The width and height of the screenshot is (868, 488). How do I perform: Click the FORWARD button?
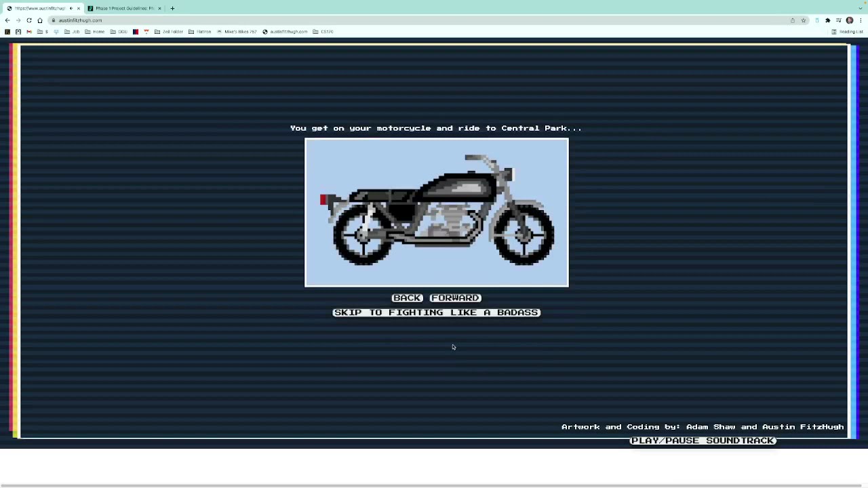pos(455,298)
